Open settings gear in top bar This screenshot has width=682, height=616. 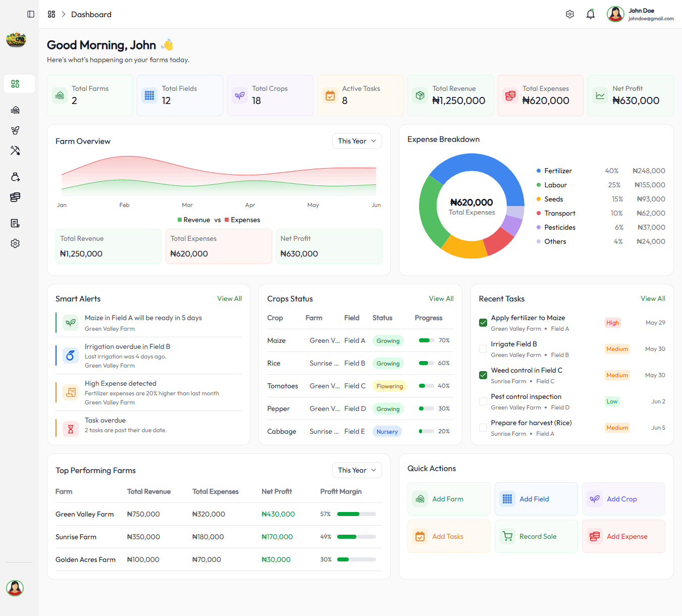click(570, 14)
